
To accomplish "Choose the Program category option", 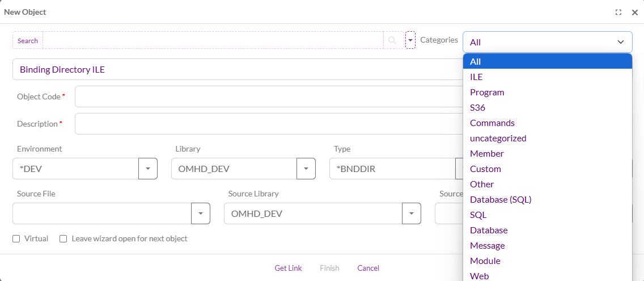I will coord(487,92).
